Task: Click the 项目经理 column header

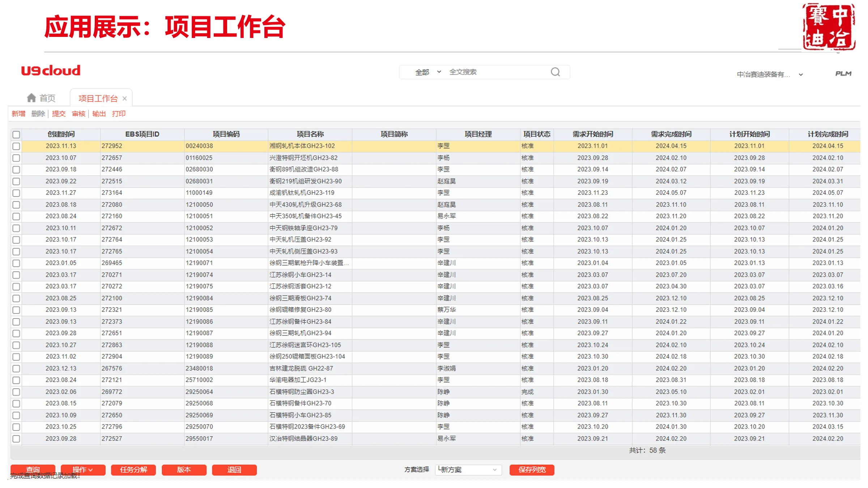Action: pyautogui.click(x=478, y=134)
